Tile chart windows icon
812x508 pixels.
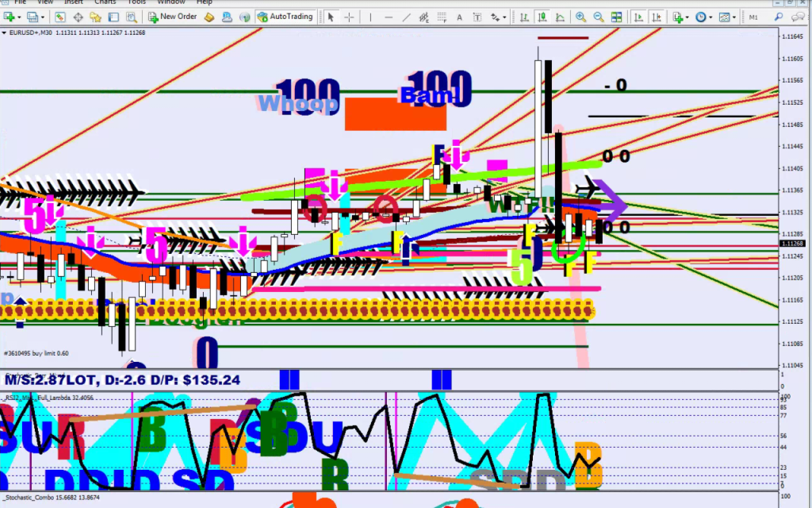[615, 17]
